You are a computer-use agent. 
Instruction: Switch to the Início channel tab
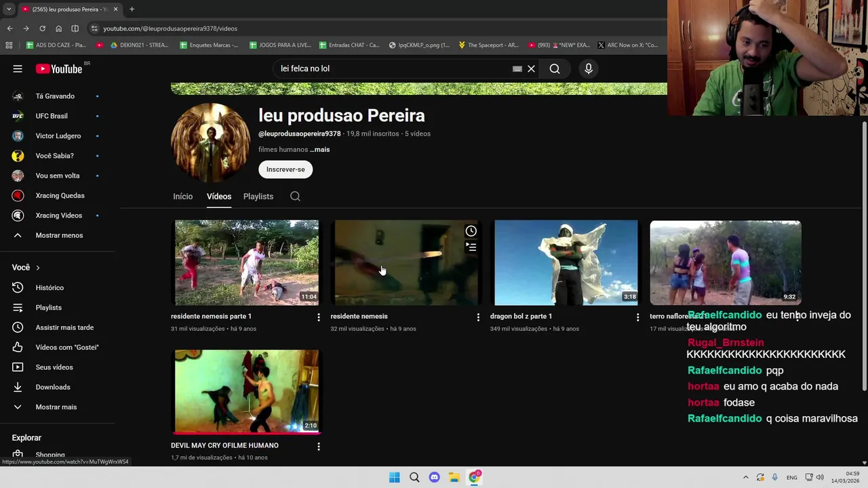(182, 197)
